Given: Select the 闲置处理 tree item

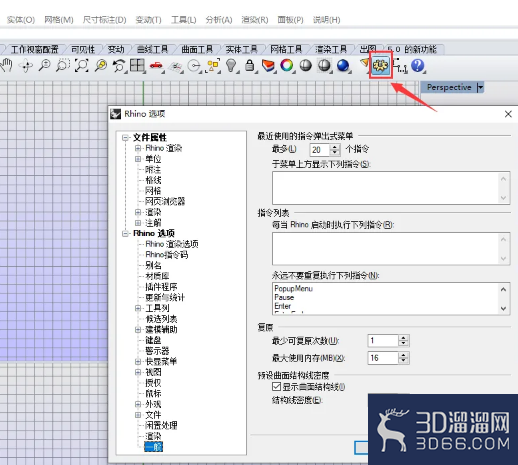Looking at the screenshot, I should (161, 425).
